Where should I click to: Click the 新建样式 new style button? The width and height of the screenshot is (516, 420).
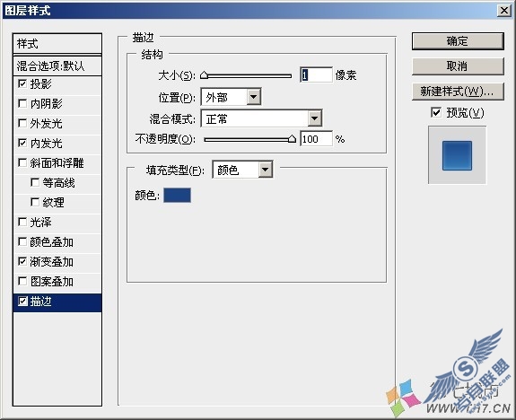click(458, 92)
